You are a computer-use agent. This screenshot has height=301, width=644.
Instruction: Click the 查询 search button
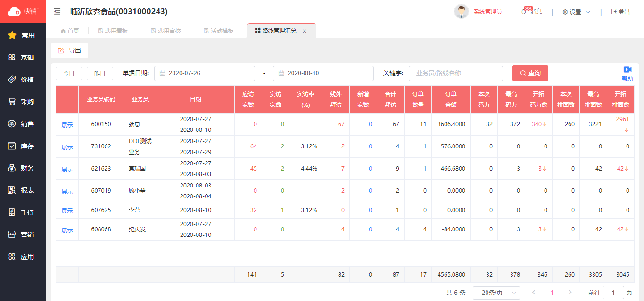pos(530,73)
